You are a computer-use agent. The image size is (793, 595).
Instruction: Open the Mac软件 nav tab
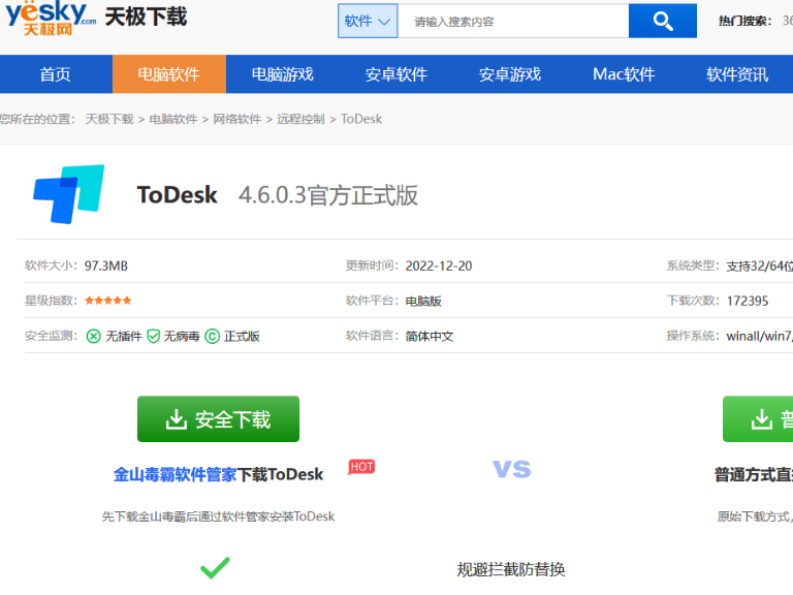624,74
